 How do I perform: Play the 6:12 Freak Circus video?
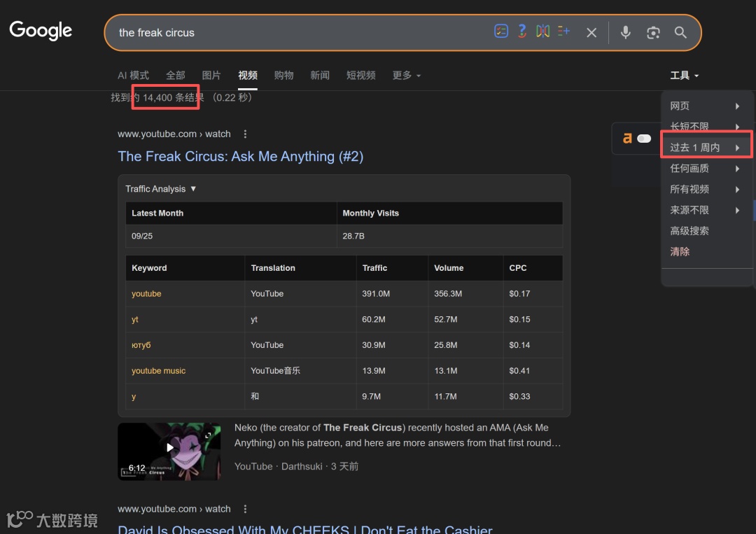tap(169, 448)
